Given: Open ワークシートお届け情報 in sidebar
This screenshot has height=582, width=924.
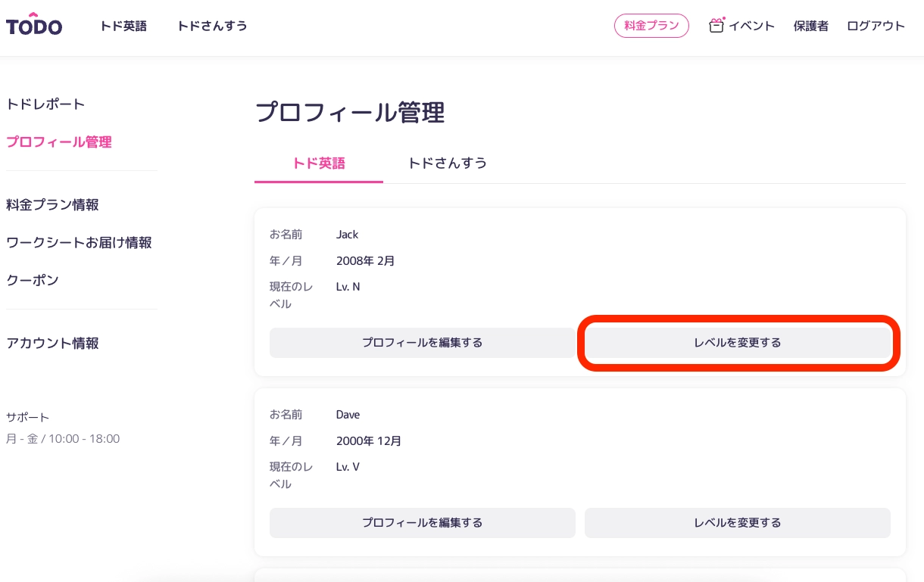Looking at the screenshot, I should [x=79, y=242].
